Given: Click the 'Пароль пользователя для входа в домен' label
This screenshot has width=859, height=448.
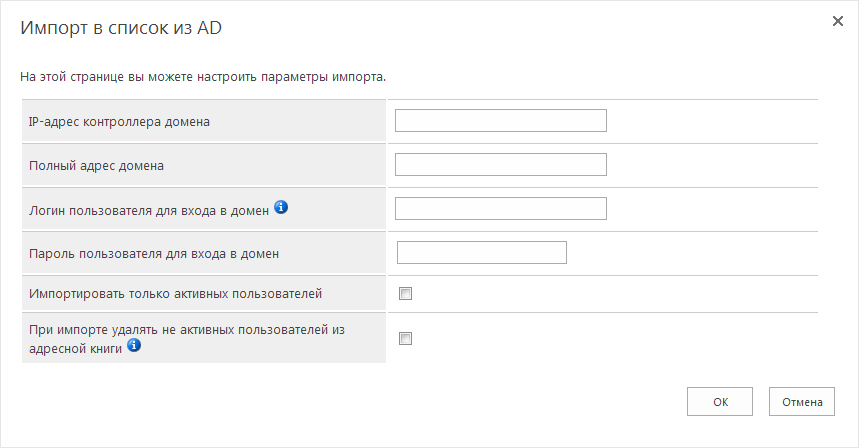Looking at the screenshot, I should pos(154,254).
